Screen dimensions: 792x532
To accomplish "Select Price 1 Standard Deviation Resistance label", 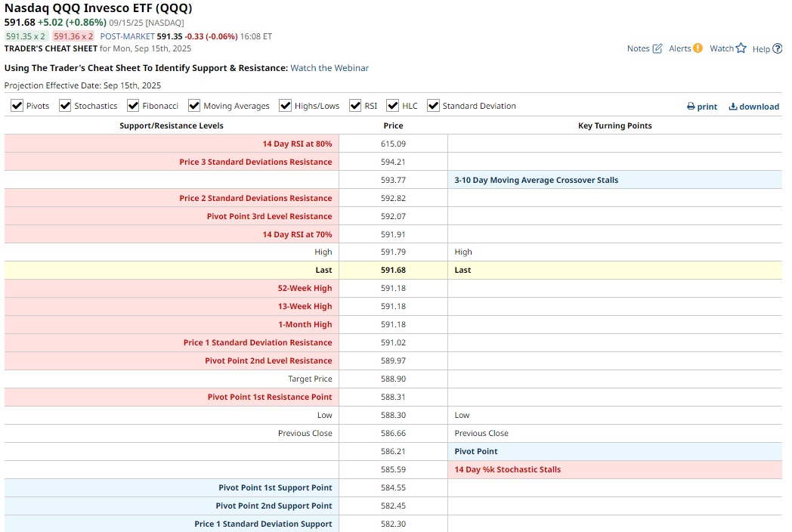I will point(258,342).
